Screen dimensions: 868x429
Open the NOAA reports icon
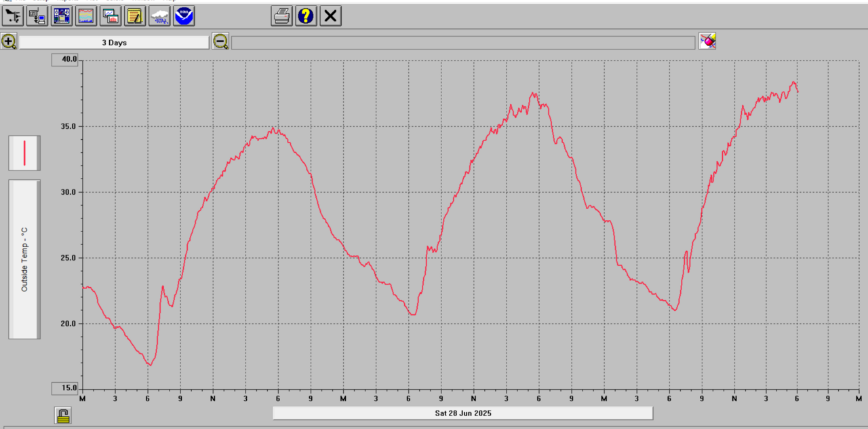pyautogui.click(x=184, y=16)
